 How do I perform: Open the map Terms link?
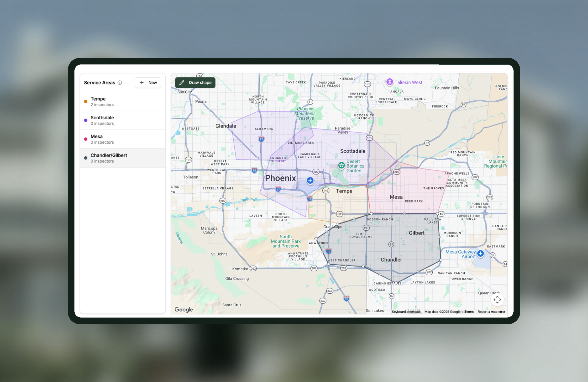tap(469, 312)
